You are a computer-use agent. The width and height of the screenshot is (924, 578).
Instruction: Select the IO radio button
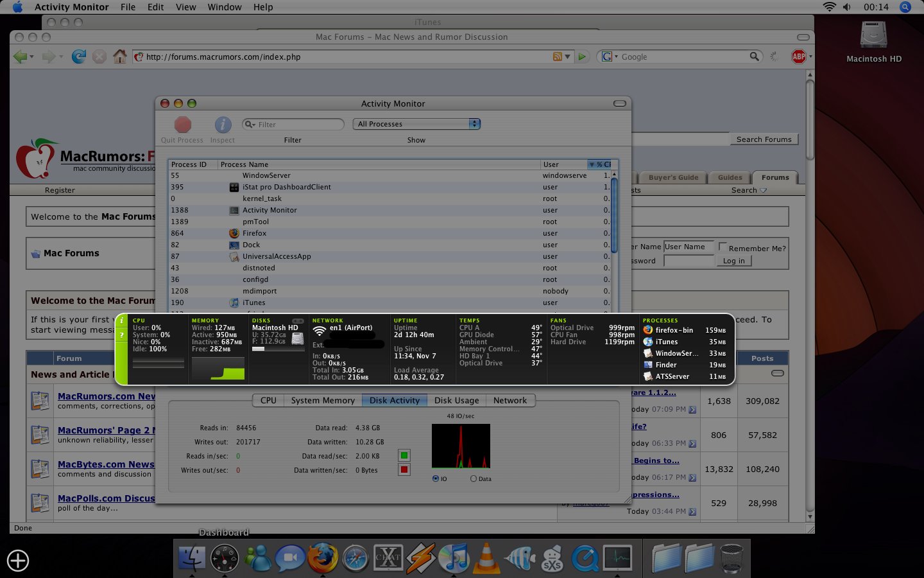(436, 478)
